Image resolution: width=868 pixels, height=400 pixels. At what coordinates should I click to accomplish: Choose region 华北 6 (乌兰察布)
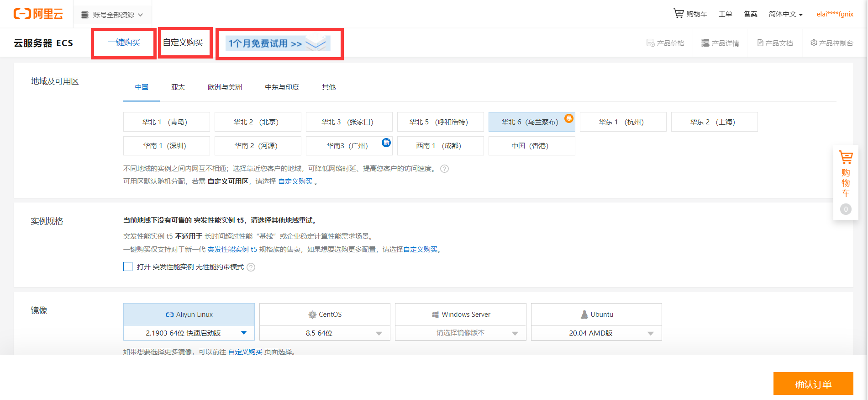[532, 122]
